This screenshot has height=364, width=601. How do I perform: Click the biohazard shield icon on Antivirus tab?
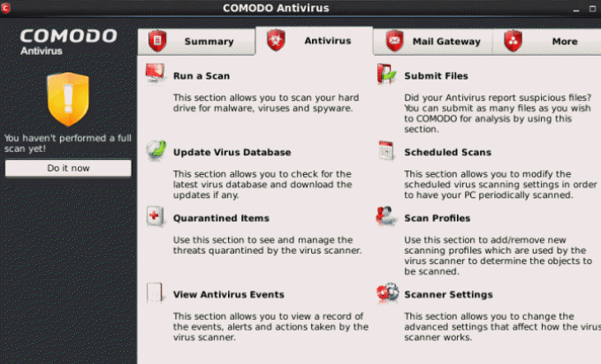[x=276, y=40]
